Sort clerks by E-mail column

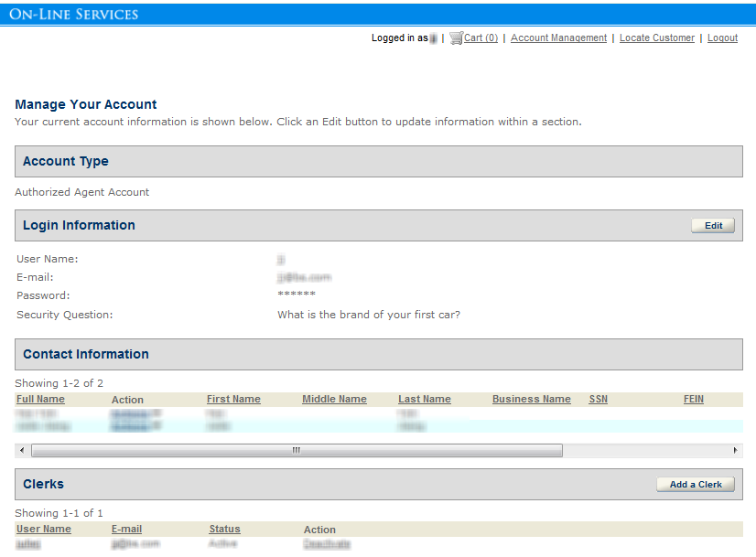(126, 530)
